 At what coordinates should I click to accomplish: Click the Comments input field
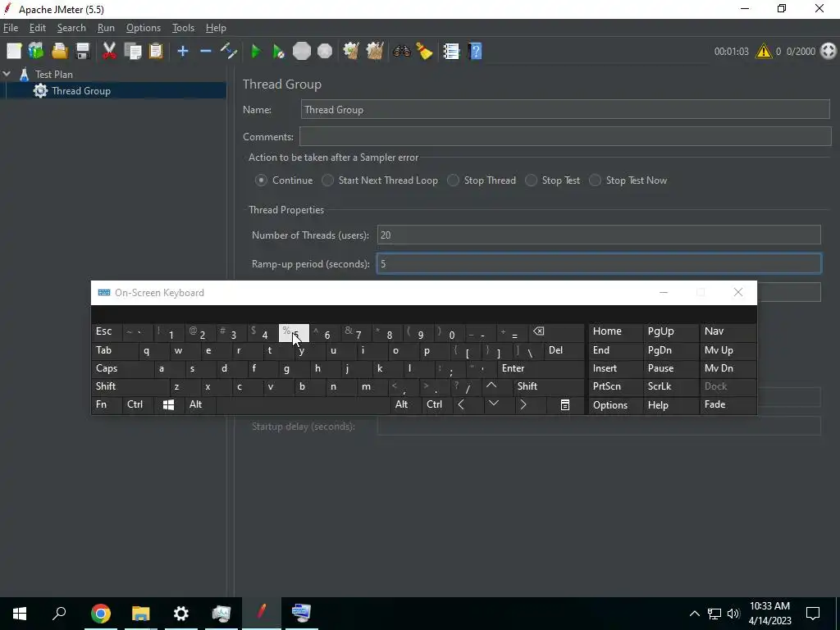click(565, 137)
